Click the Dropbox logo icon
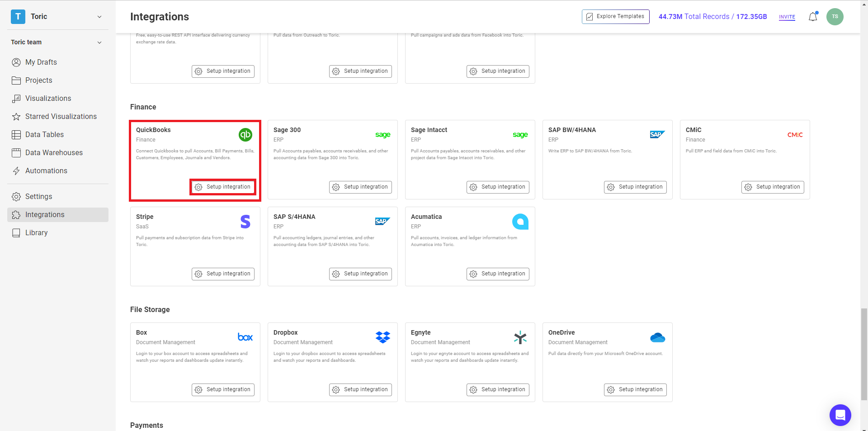This screenshot has width=868, height=431. 383,337
